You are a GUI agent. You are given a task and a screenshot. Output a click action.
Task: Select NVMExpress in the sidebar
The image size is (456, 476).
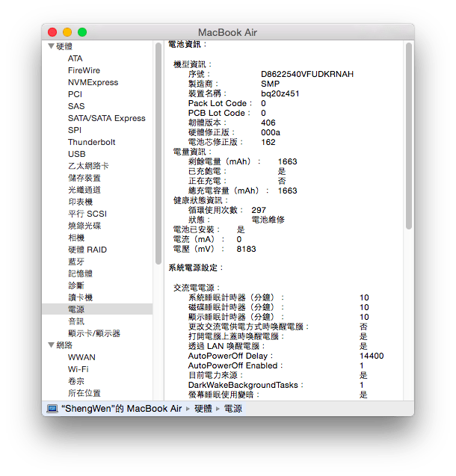93,82
